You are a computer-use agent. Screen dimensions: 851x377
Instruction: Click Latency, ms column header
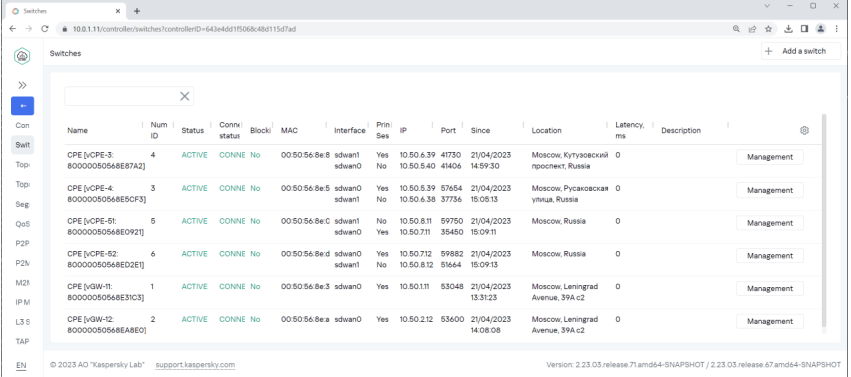pos(630,130)
